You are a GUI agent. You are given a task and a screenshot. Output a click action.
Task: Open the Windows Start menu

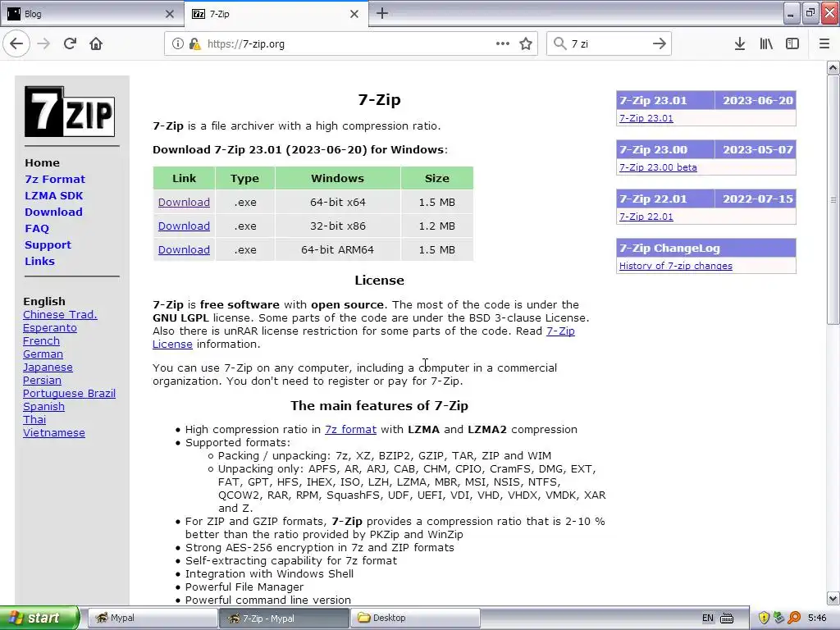point(39,618)
